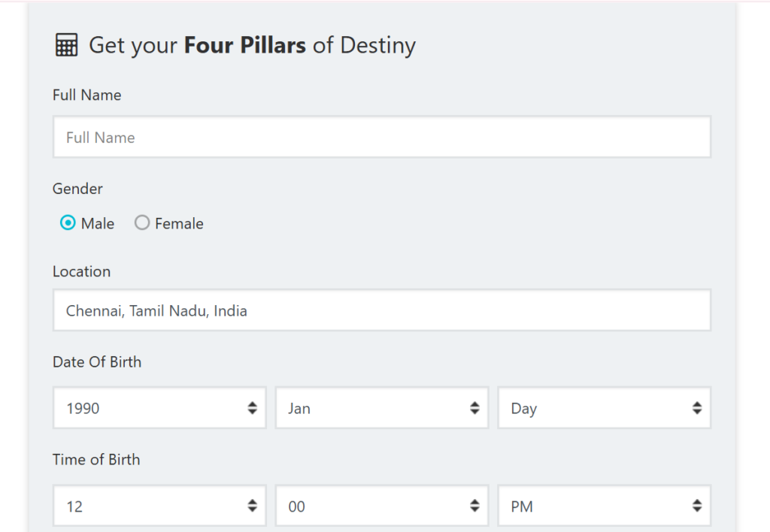Open the Day dropdown for birth date
Screen dimensions: 770x532
[594, 409]
